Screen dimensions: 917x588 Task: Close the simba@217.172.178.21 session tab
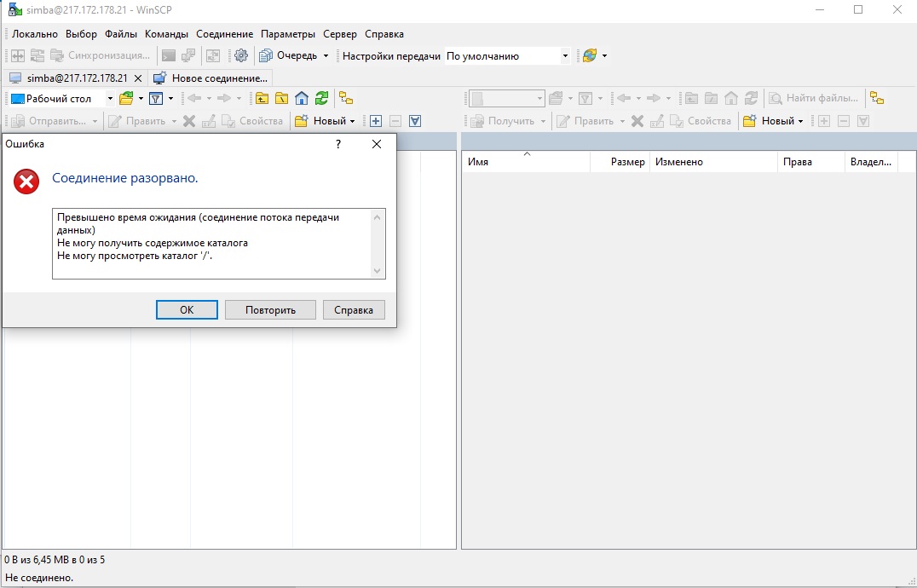click(138, 78)
